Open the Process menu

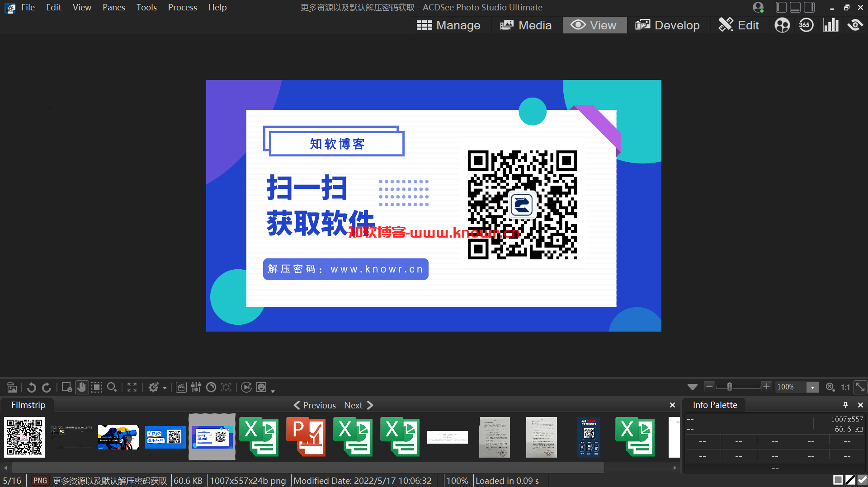tap(183, 8)
